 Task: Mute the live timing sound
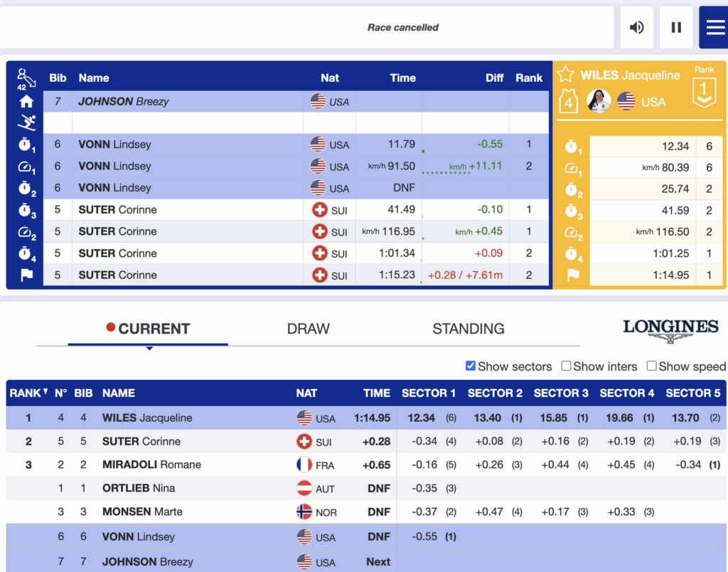636,28
